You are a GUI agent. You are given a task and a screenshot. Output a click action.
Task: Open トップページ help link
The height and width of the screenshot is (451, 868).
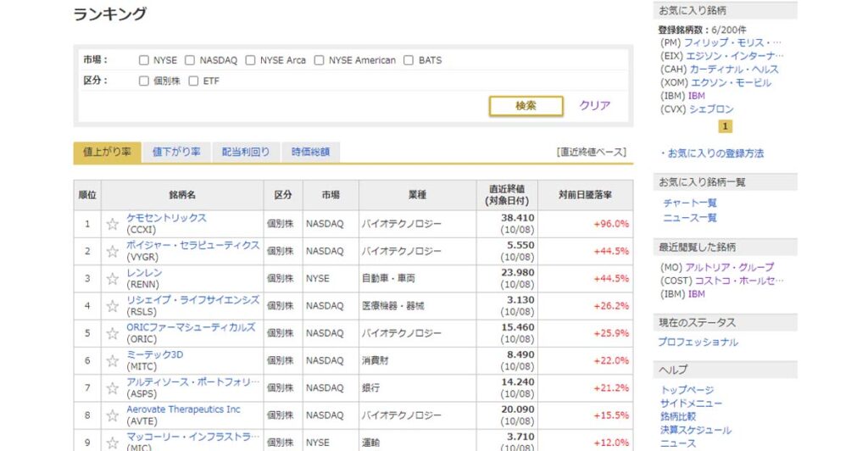click(x=687, y=390)
